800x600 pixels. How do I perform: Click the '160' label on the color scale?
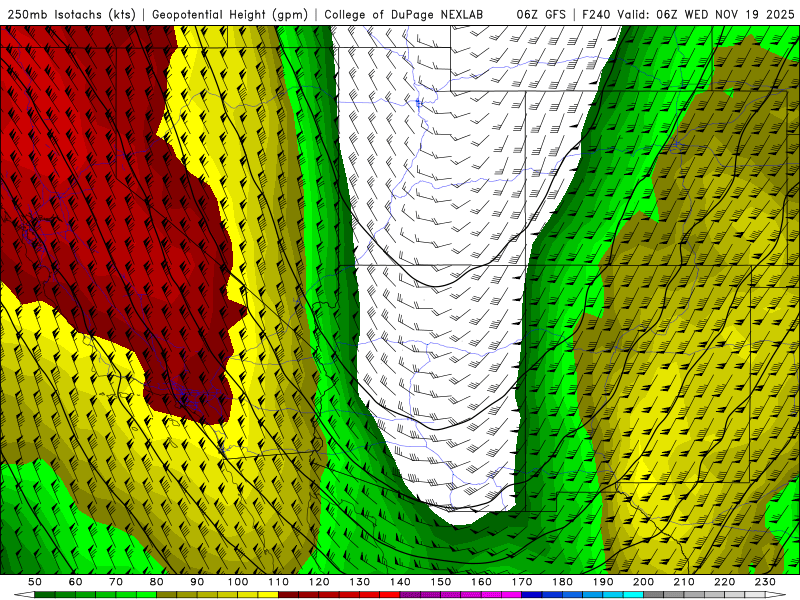tap(481, 582)
